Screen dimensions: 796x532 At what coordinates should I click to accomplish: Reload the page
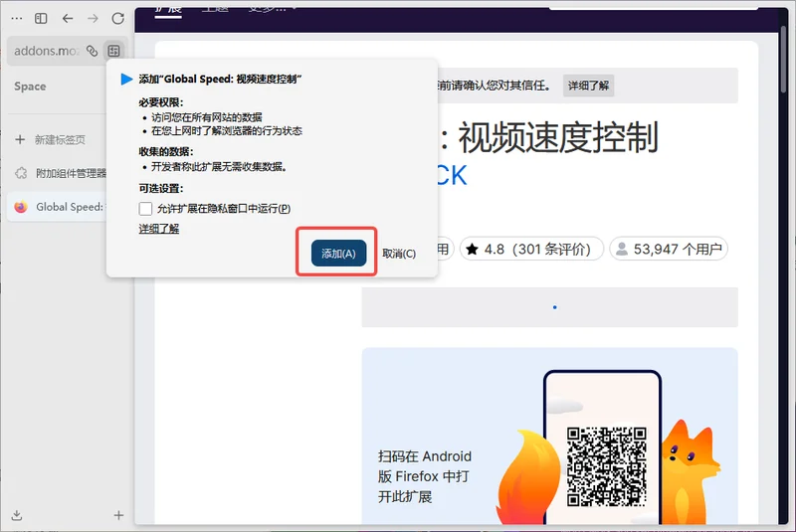[117, 19]
